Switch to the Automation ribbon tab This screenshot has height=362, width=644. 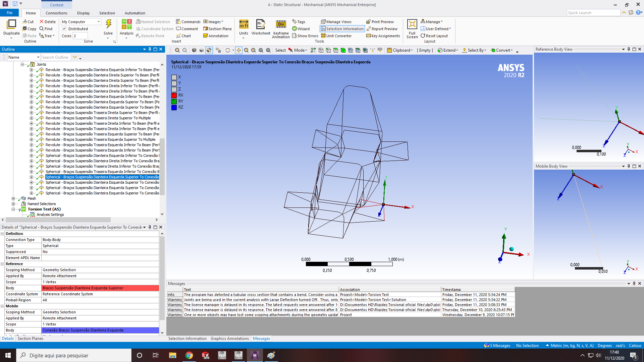pyautogui.click(x=135, y=13)
